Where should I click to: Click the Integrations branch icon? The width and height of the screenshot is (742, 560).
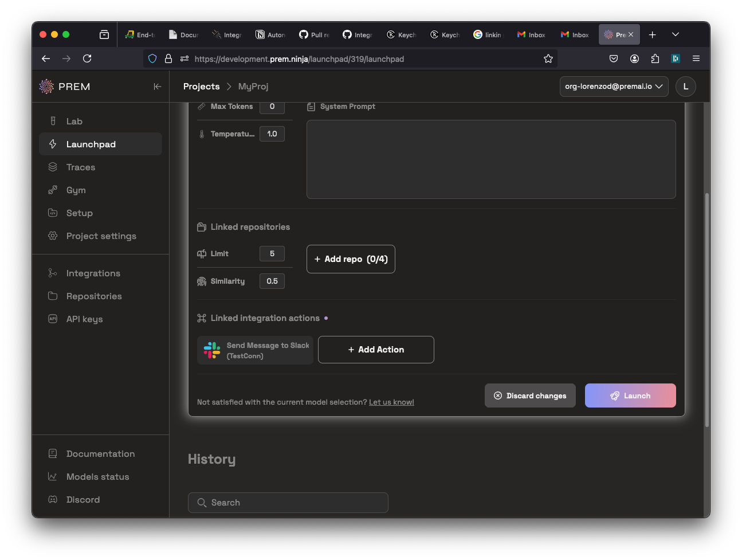(x=53, y=273)
